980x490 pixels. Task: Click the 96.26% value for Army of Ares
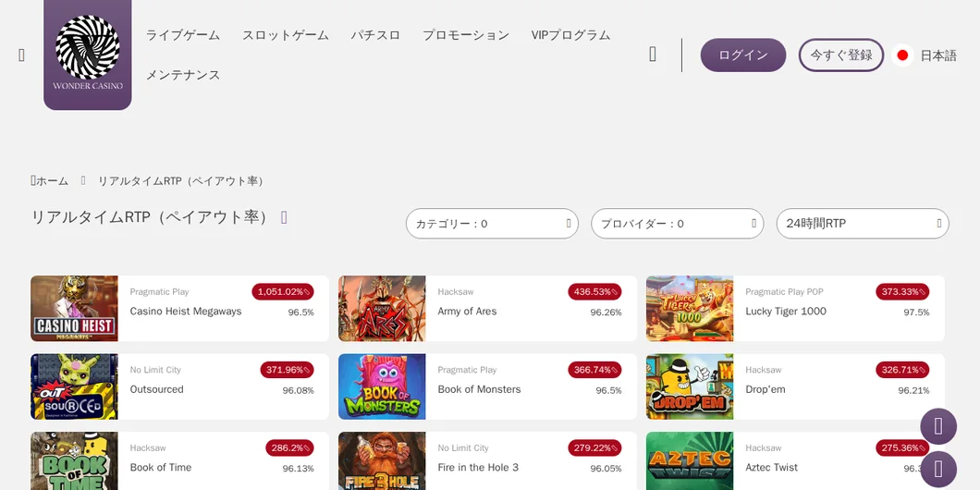coord(606,312)
